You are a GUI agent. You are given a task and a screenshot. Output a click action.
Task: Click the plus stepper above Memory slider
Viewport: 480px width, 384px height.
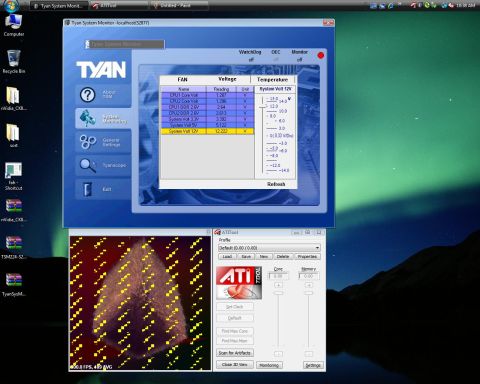[x=309, y=285]
